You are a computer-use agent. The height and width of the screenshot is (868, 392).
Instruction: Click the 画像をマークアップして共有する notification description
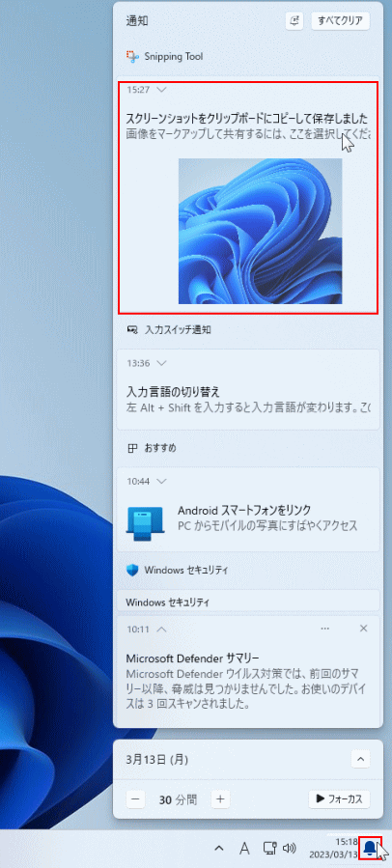pos(248,134)
